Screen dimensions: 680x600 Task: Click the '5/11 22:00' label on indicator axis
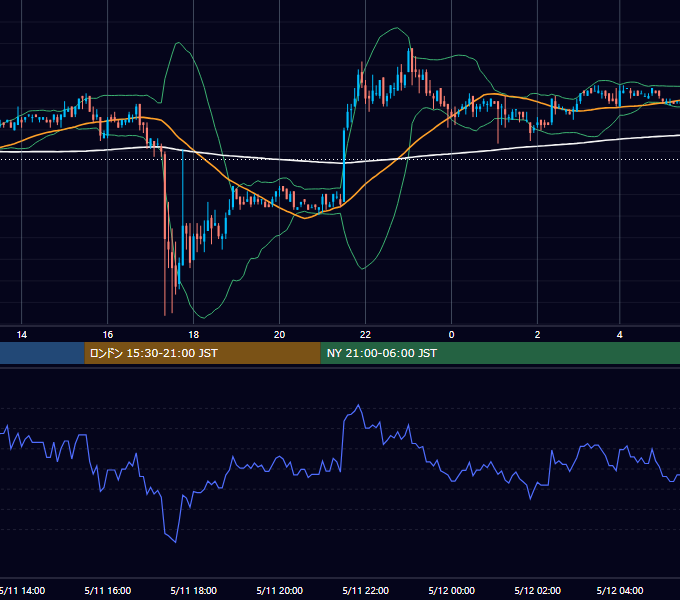coord(365,590)
